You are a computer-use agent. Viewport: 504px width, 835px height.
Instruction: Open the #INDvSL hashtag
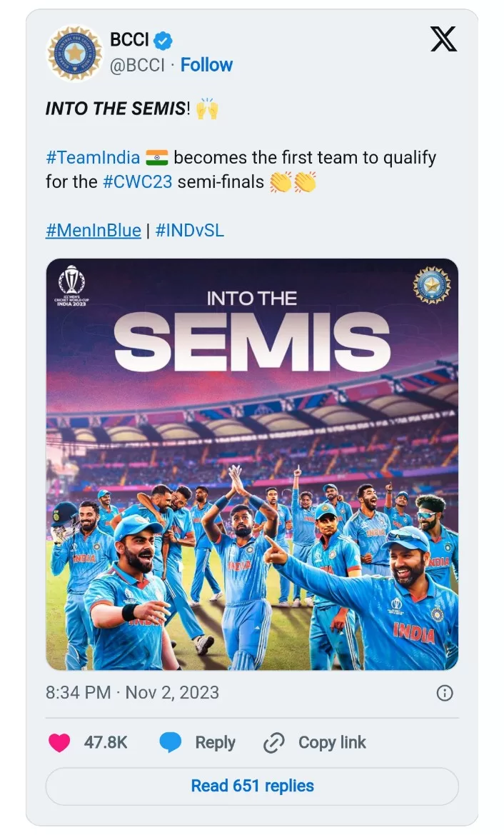coord(189,231)
